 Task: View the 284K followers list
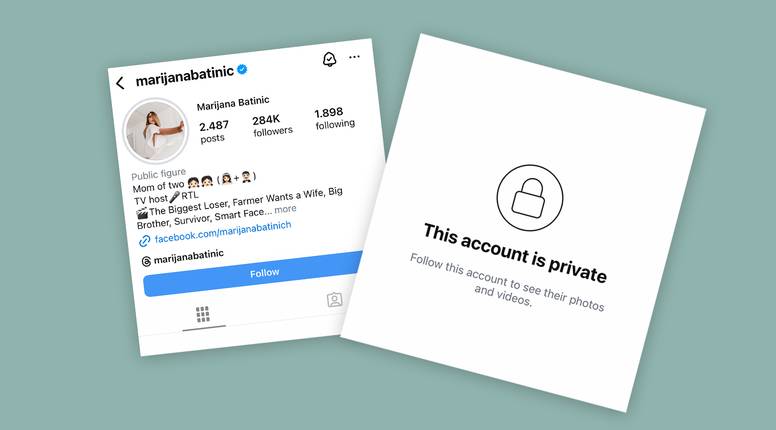272,126
